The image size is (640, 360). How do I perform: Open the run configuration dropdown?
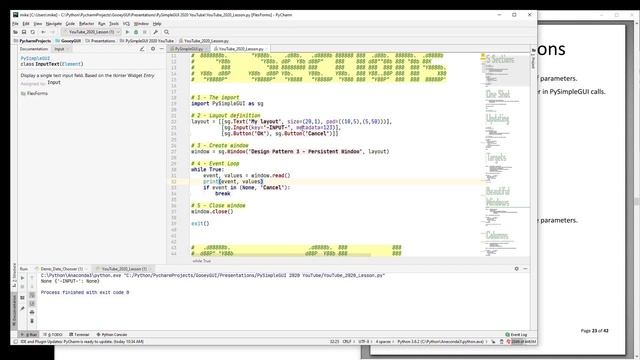[x=91, y=32]
